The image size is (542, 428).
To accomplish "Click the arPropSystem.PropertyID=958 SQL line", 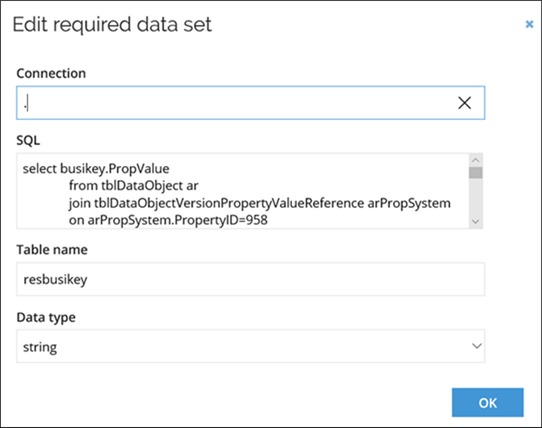I will coord(168,220).
